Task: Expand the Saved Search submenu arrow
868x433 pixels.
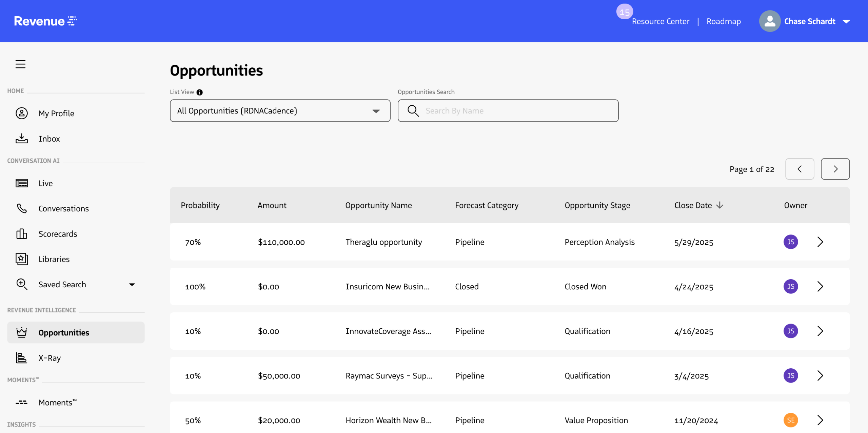Action: pos(132,285)
